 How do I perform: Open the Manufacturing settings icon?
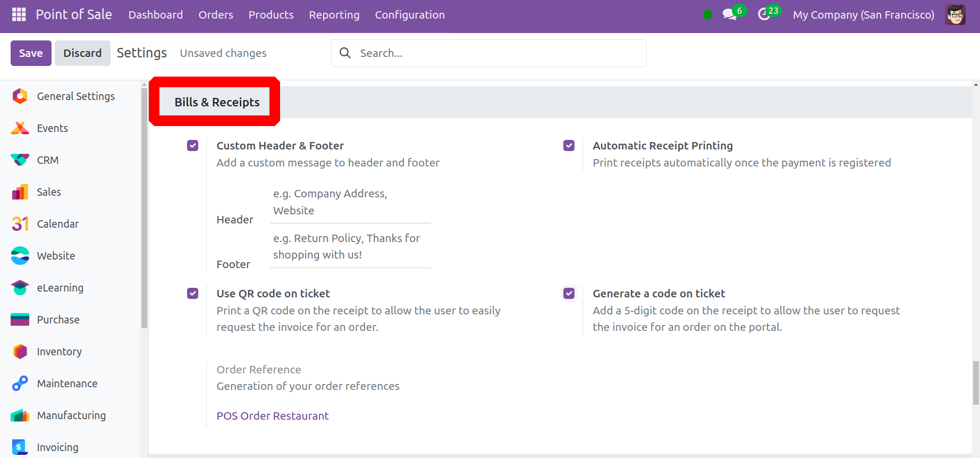[x=20, y=415]
